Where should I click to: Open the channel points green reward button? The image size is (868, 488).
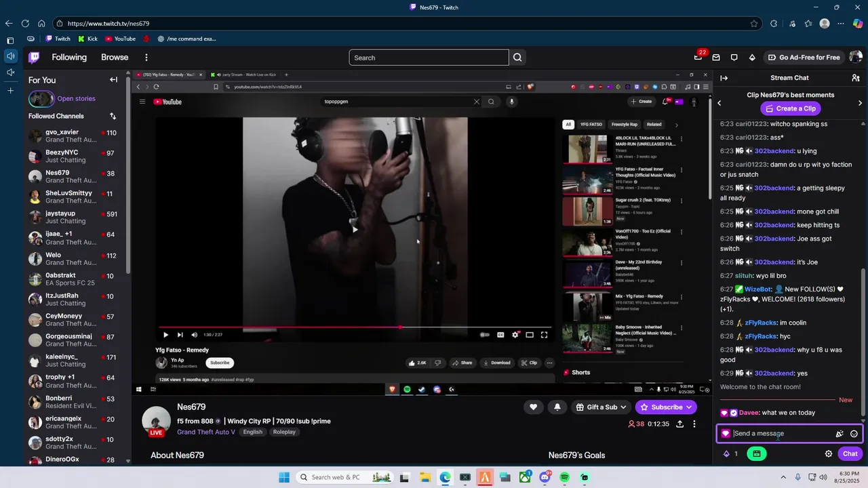pyautogui.click(x=757, y=454)
